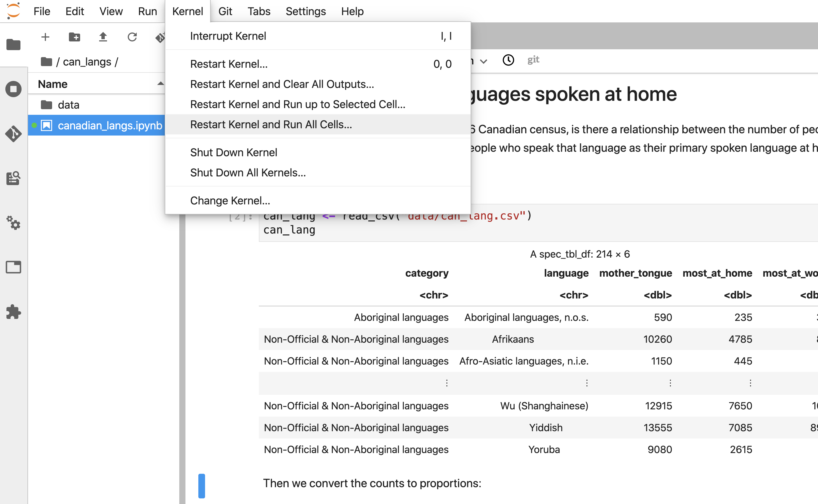Open the Git sidebar panel

click(13, 134)
